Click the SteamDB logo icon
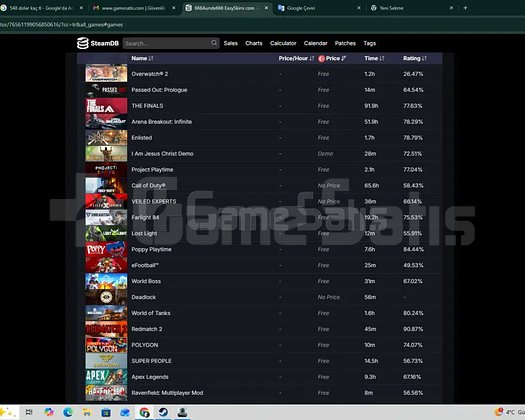The width and height of the screenshot is (525, 420). click(x=82, y=43)
